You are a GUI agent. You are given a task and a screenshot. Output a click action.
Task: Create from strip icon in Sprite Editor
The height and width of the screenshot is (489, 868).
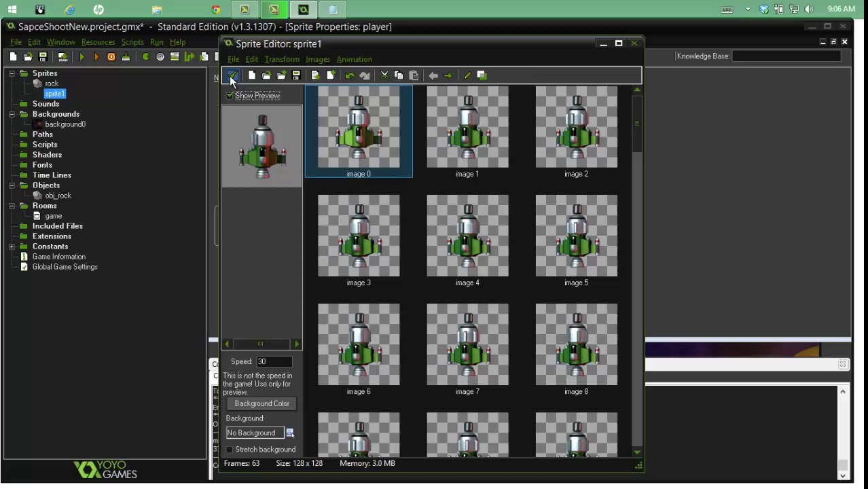316,75
